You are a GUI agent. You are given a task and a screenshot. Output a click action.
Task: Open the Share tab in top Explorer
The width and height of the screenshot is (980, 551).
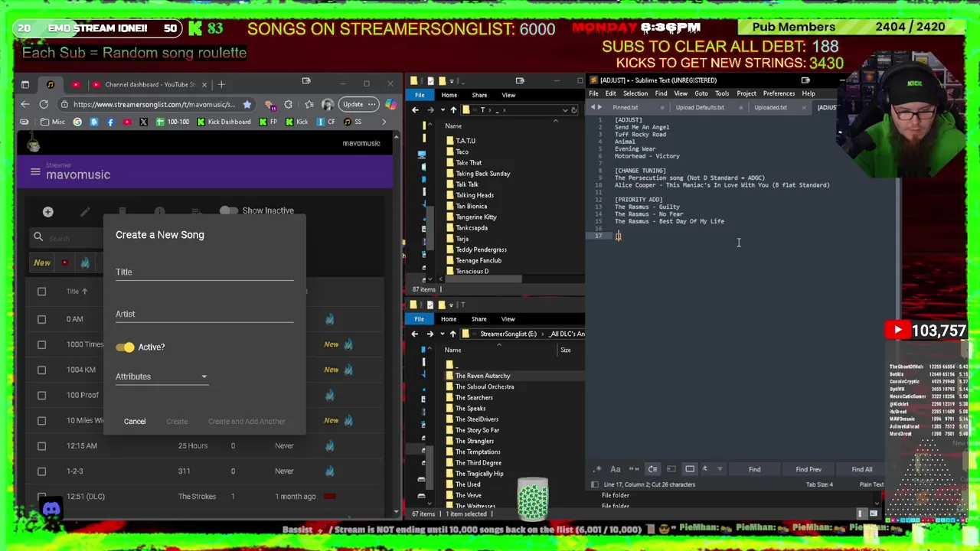479,95
